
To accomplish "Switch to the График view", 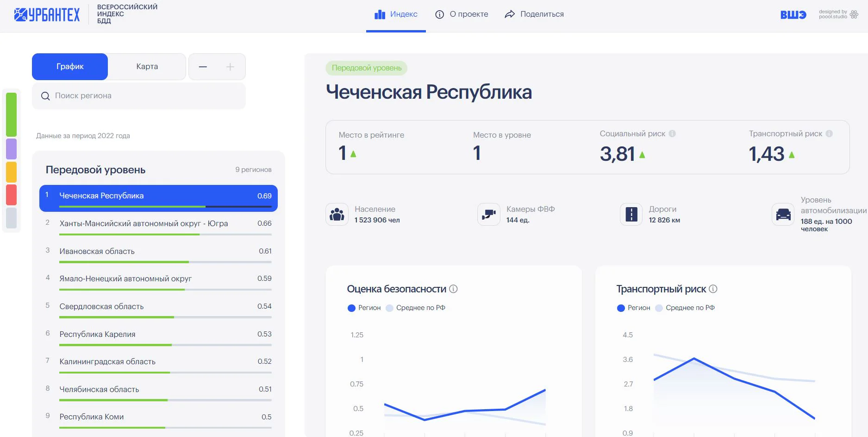I will coord(70,67).
